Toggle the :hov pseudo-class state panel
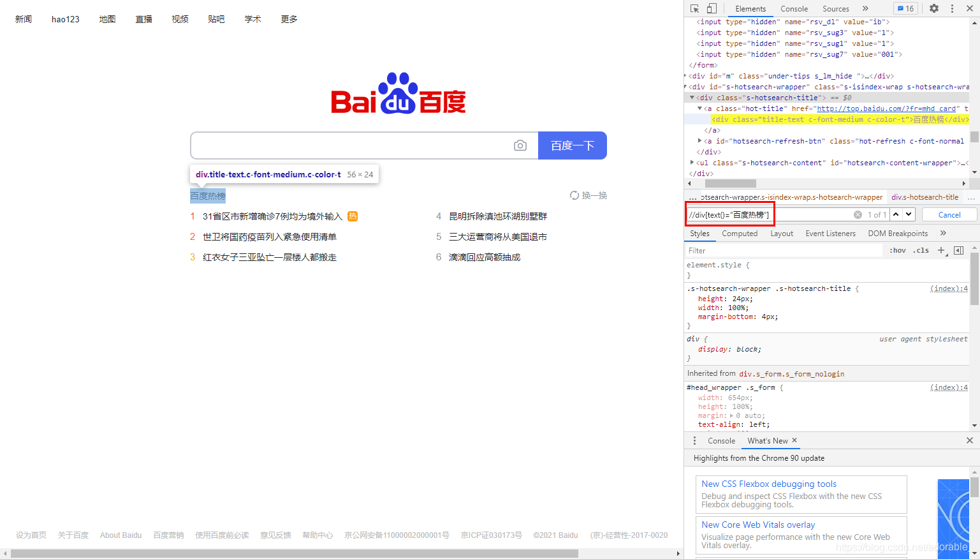The height and width of the screenshot is (559, 980). point(897,250)
